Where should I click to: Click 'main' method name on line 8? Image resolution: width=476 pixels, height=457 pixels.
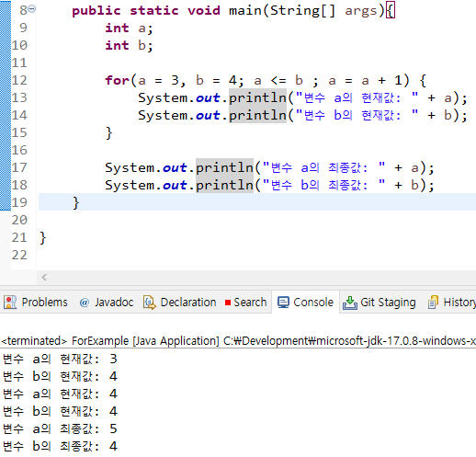245,10
